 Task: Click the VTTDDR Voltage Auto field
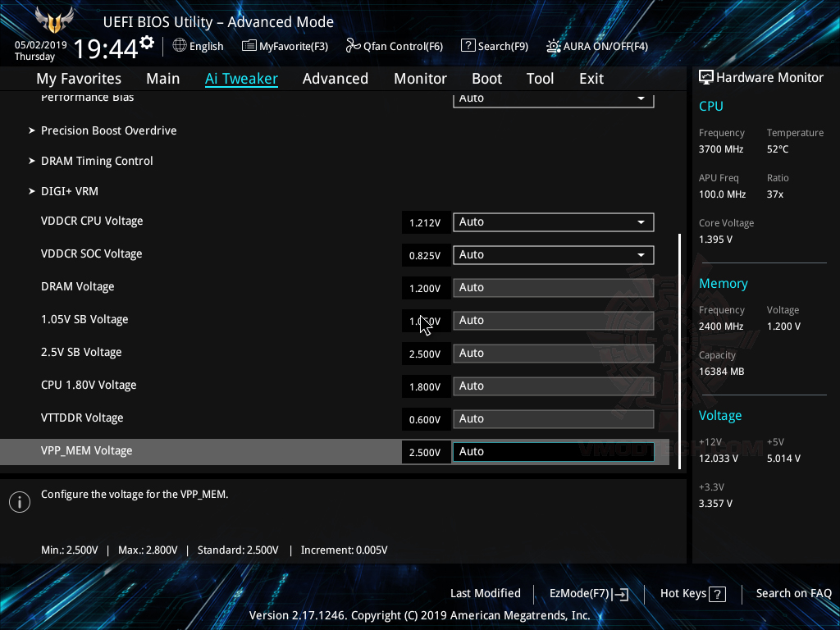point(554,419)
